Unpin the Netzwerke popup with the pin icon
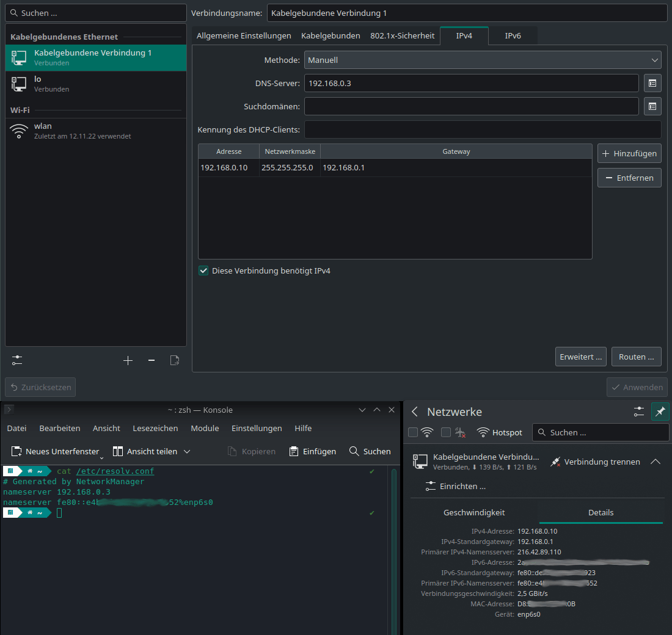 point(660,412)
